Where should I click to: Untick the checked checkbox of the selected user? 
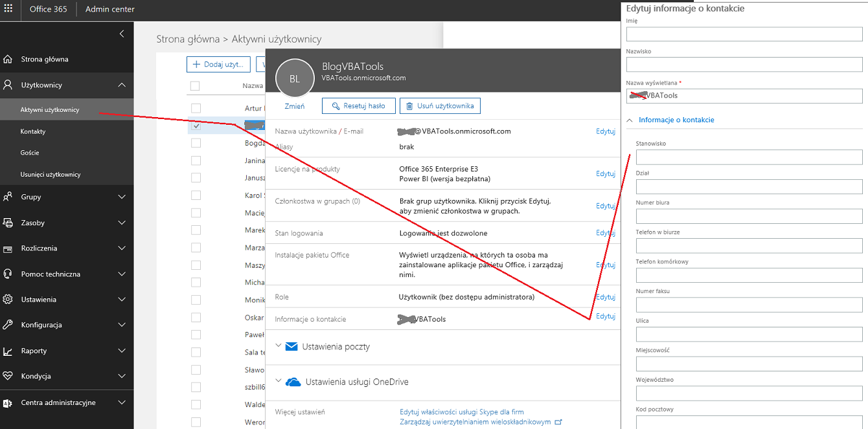(196, 126)
